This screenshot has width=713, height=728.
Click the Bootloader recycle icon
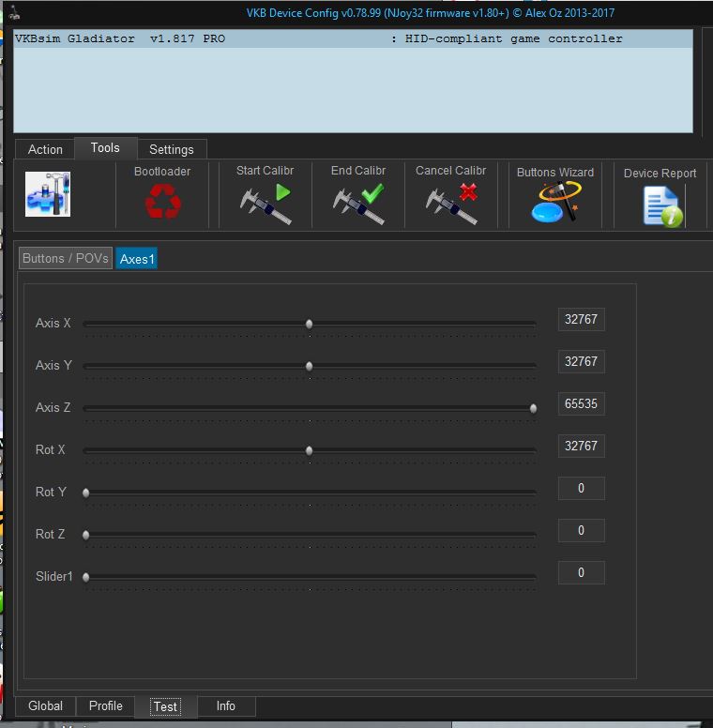(162, 201)
